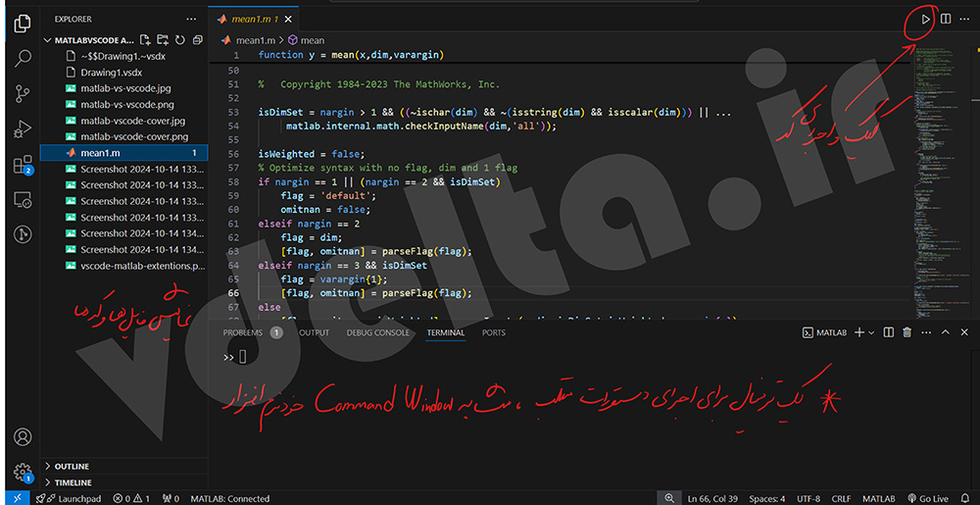Image resolution: width=980 pixels, height=505 pixels.
Task: Select mean1.m in the Explorer tree
Action: coord(123,153)
